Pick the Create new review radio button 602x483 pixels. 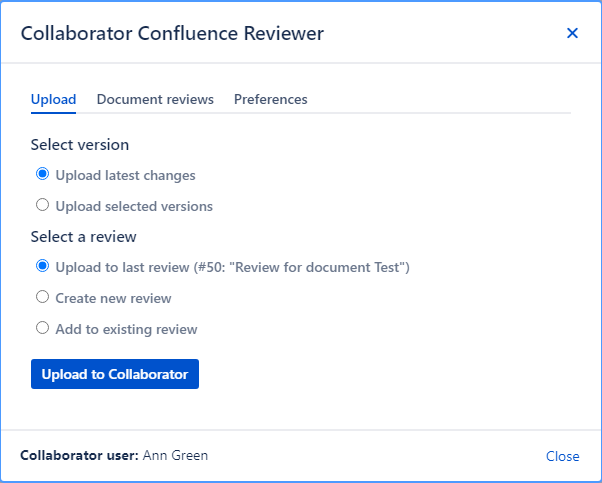point(42,297)
